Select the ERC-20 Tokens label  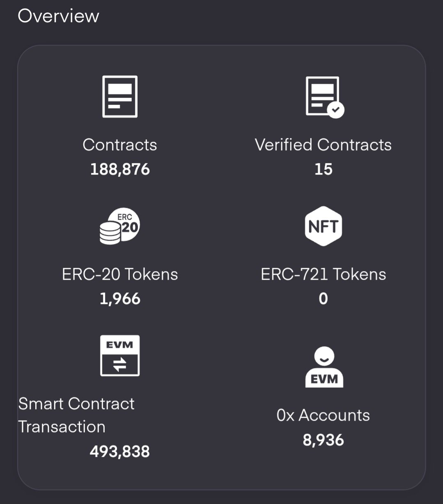pyautogui.click(x=120, y=274)
